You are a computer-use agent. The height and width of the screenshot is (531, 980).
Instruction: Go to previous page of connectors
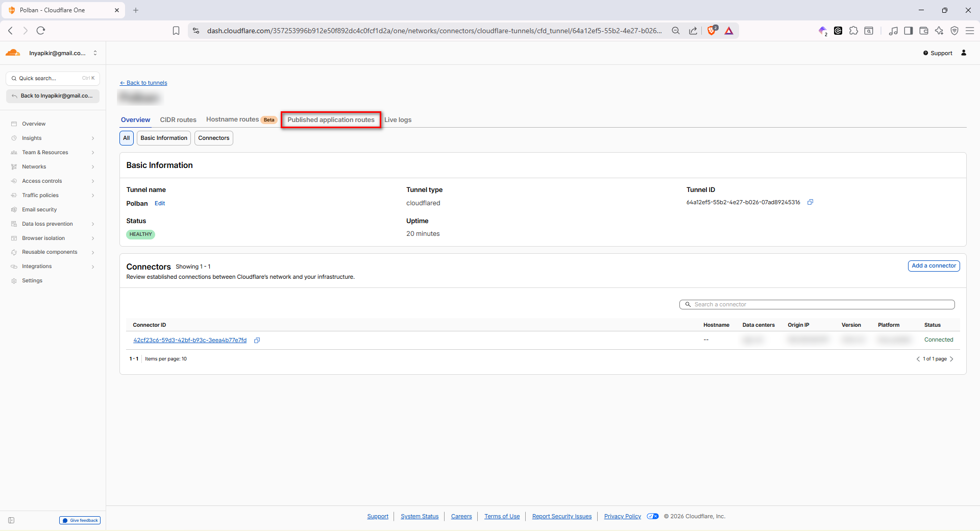[918, 359]
